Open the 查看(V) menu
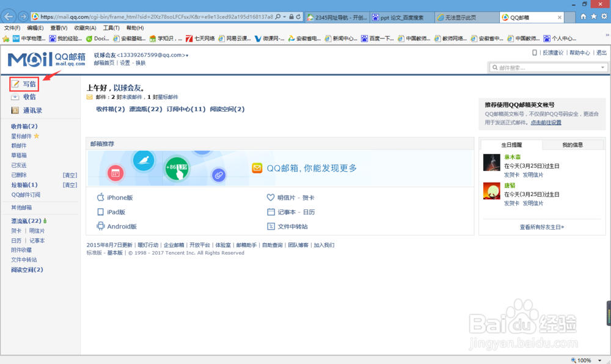The height and width of the screenshot is (364, 611). tap(59, 28)
